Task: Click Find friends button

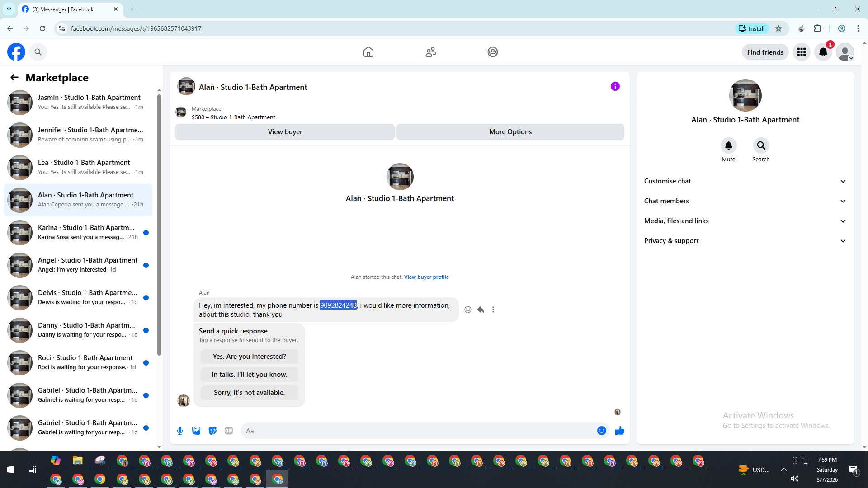Action: coord(765,52)
